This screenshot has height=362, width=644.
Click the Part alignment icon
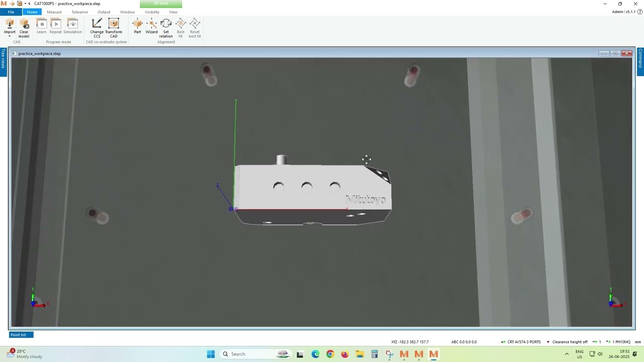click(x=137, y=24)
